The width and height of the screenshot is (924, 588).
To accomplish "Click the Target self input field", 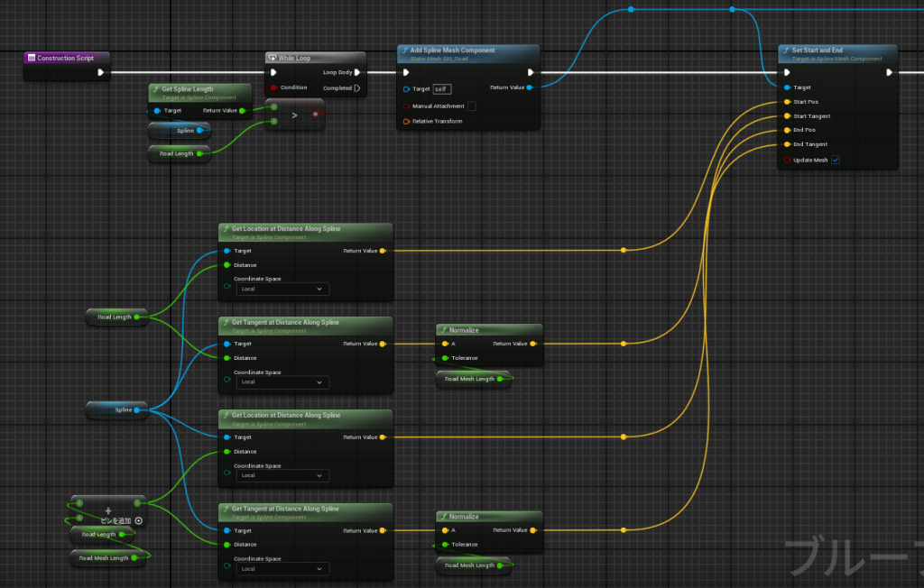I will [441, 88].
